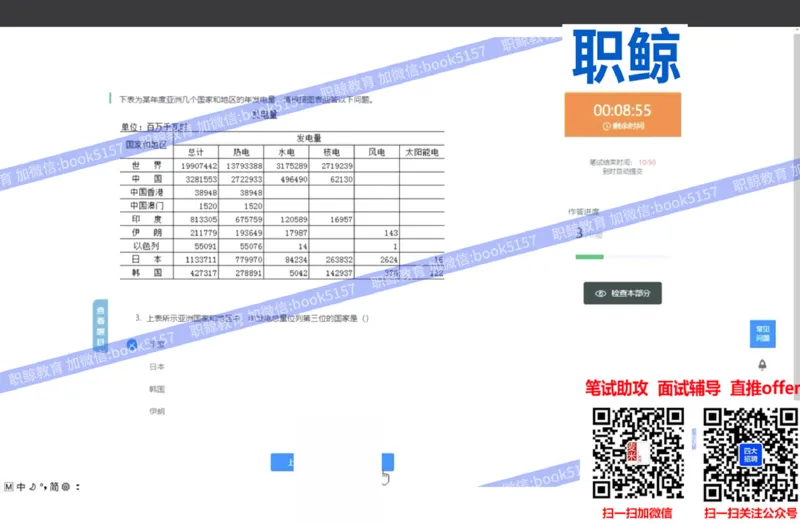Click the cell 263832
The width and height of the screenshot is (800, 524).
coord(339,260)
